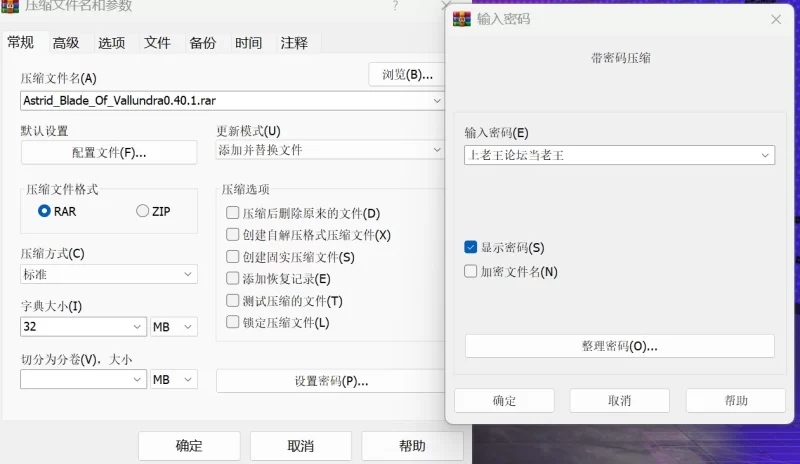The width and height of the screenshot is (800, 464).
Task: Uncheck show password (S)
Action: pyautogui.click(x=470, y=247)
